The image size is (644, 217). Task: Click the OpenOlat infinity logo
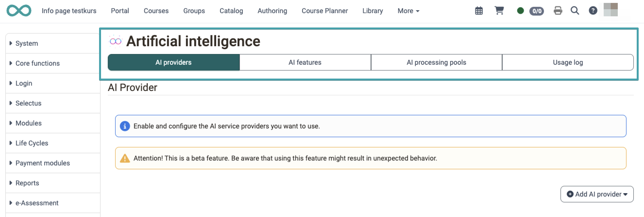19,10
